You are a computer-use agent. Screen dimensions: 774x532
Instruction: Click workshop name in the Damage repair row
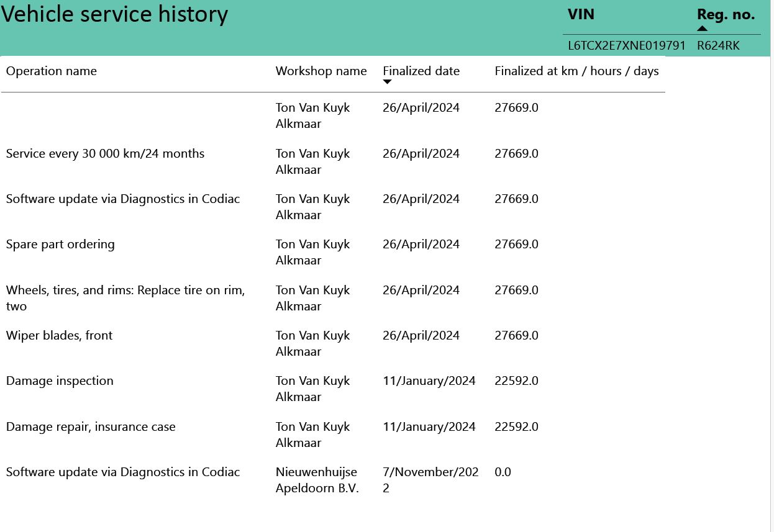(x=313, y=435)
